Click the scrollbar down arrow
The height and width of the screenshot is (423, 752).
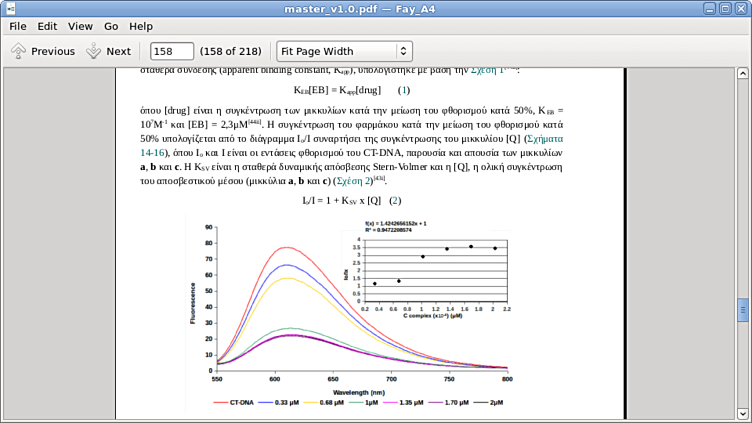coord(743,413)
